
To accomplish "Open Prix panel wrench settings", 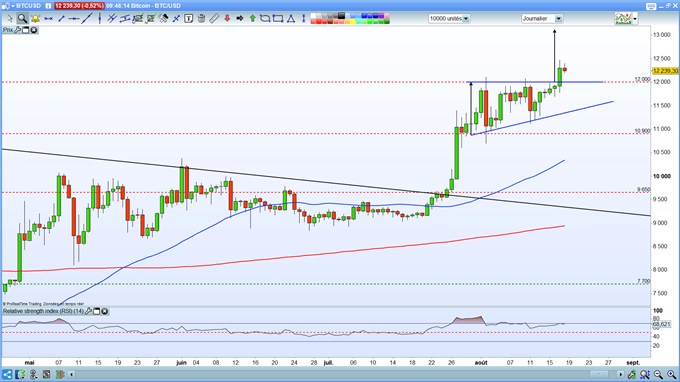I will click(x=17, y=30).
